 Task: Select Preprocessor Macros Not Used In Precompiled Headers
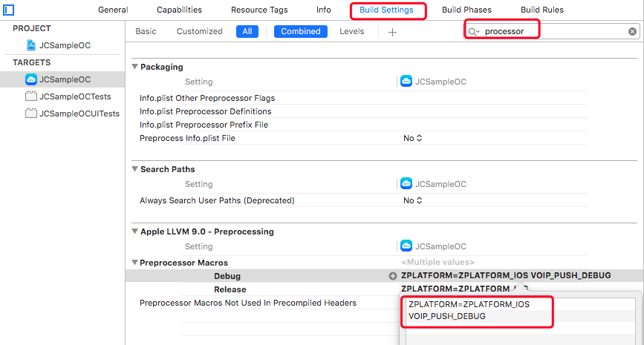248,303
